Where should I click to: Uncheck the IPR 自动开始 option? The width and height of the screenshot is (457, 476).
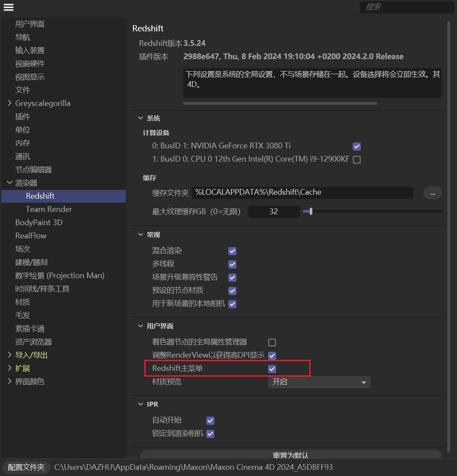[210, 420]
